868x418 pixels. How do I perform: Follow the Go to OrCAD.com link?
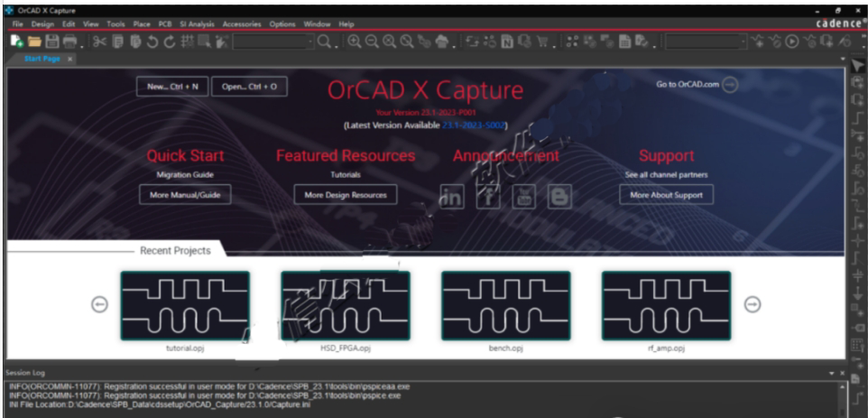click(x=688, y=85)
